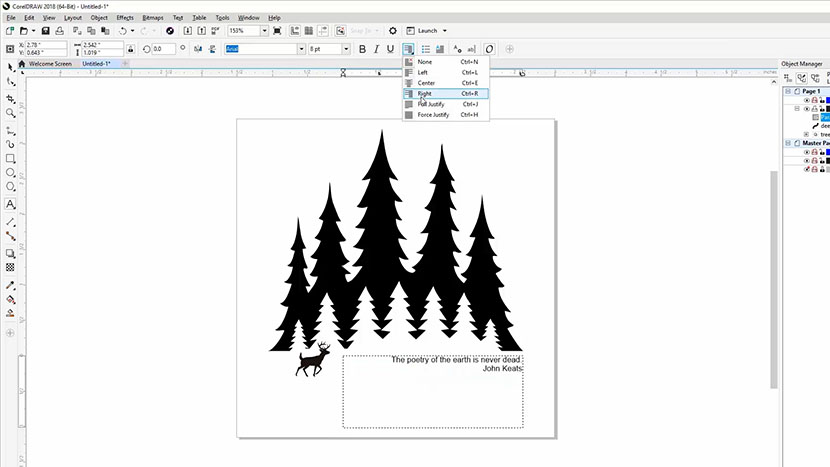Open the font name dropdown
This screenshot has height=467, width=830.
click(x=299, y=49)
